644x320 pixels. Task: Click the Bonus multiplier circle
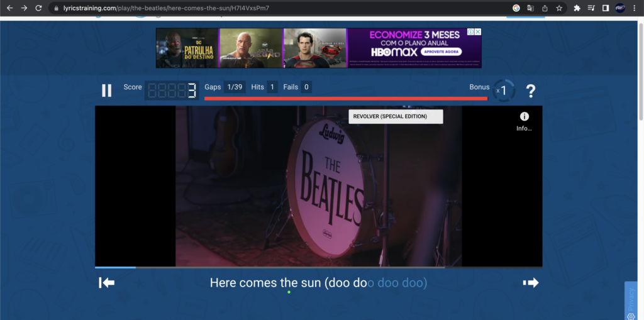coord(504,91)
